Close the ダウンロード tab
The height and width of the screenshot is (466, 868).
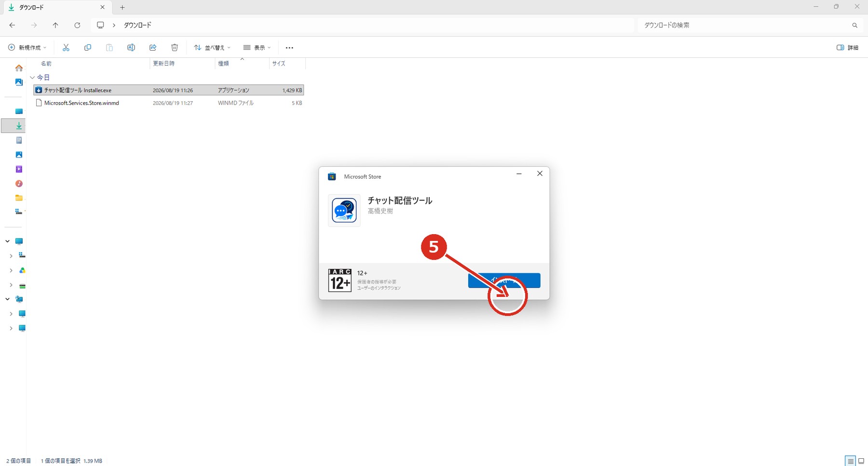click(x=102, y=7)
